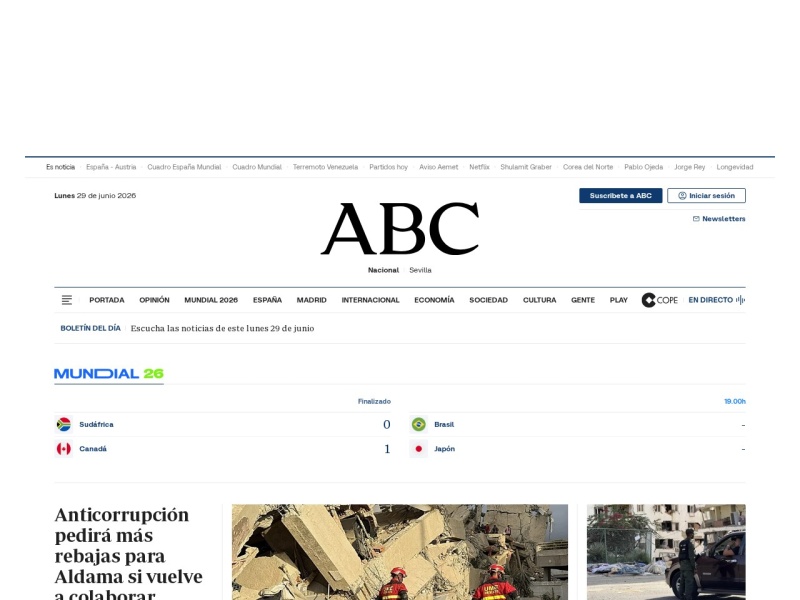Open Partidos hoy trending topic
The image size is (800, 600).
point(389,167)
